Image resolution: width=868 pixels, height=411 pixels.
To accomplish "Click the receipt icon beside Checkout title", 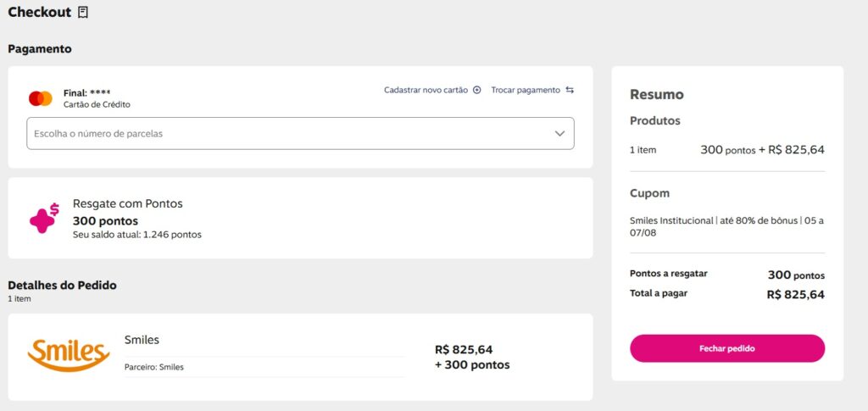I will (82, 13).
